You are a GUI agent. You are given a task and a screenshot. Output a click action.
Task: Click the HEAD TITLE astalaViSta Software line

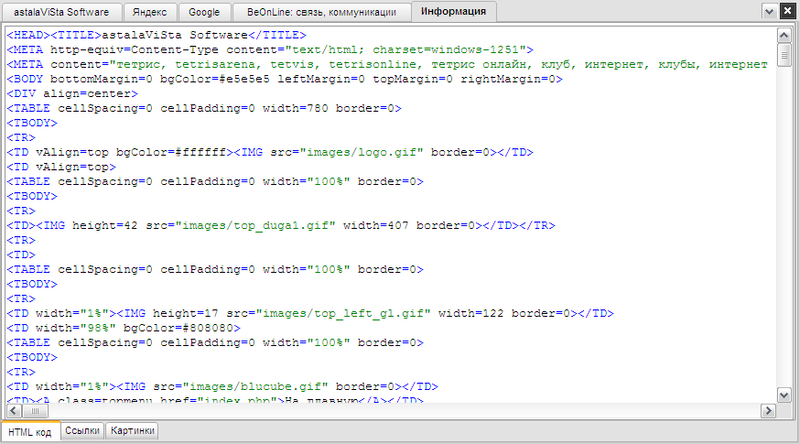(157, 35)
